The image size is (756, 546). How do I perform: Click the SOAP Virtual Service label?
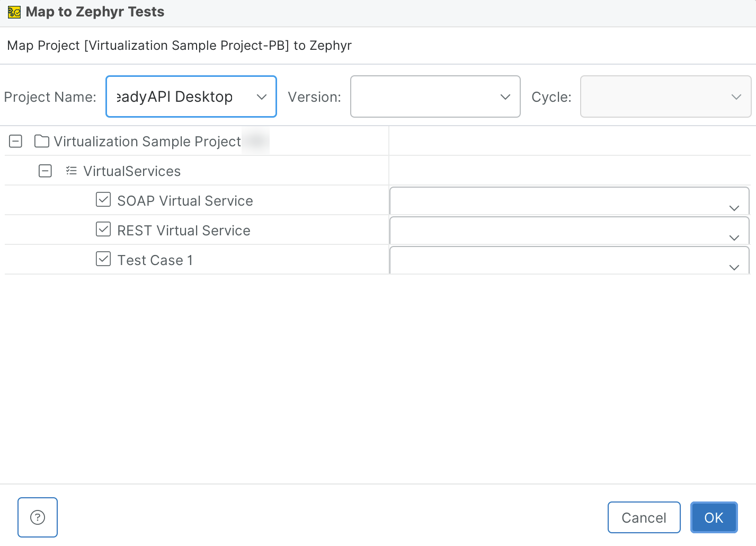(x=185, y=201)
